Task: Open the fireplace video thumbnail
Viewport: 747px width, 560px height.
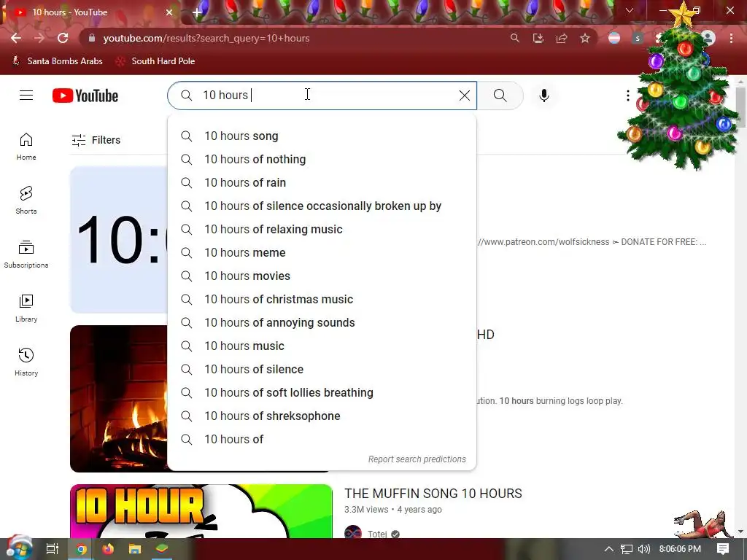Action: [x=119, y=399]
